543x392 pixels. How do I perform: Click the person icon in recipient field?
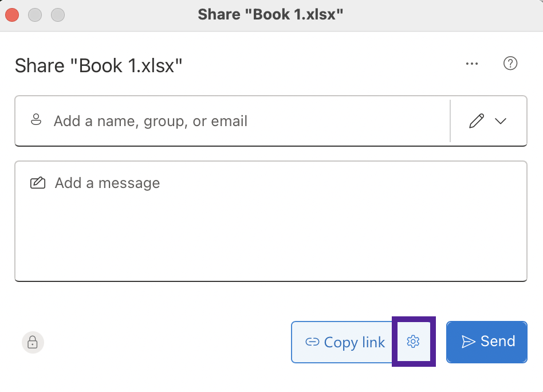pos(36,120)
